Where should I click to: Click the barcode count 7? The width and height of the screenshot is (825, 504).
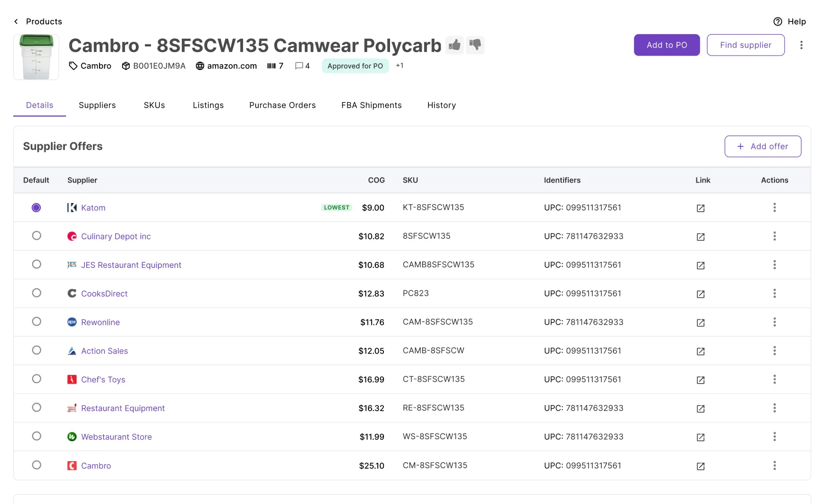pyautogui.click(x=275, y=66)
